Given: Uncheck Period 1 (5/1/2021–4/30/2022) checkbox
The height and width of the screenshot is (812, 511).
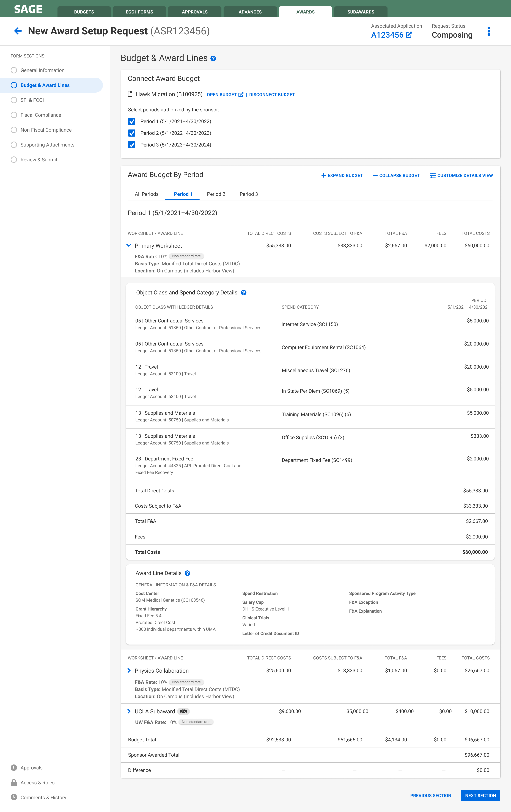Looking at the screenshot, I should (132, 121).
